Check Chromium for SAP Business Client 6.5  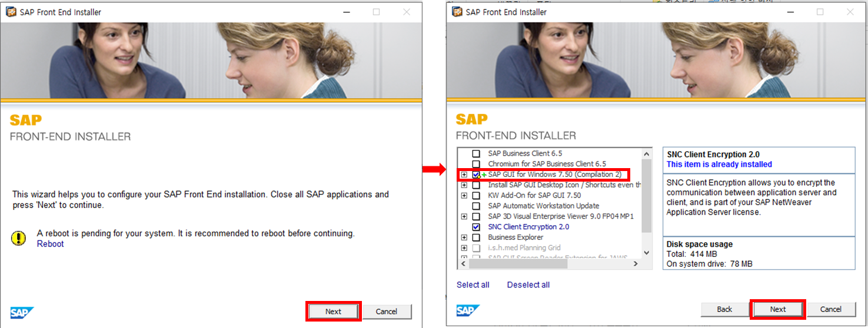point(476,164)
